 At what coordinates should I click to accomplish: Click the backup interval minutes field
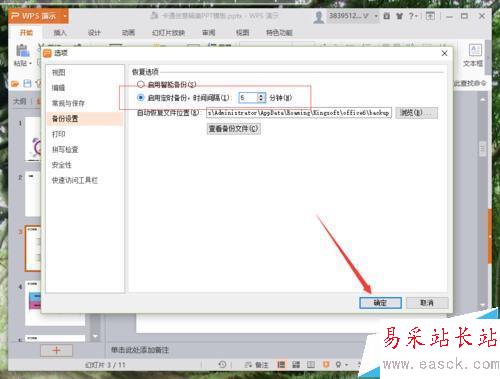tap(248, 98)
